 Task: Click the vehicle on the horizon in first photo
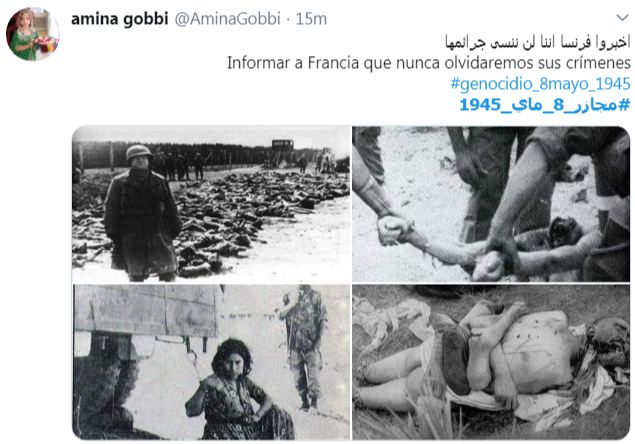coord(283,144)
